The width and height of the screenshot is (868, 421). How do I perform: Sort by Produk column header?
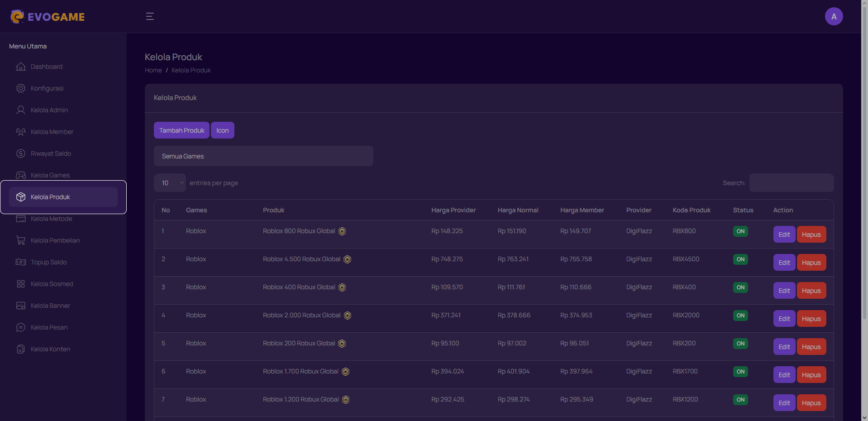point(274,210)
